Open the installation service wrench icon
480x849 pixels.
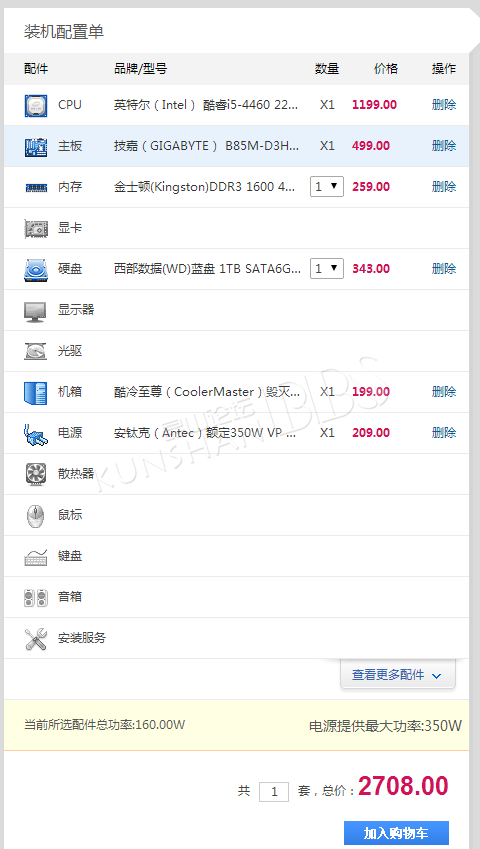tap(36, 639)
